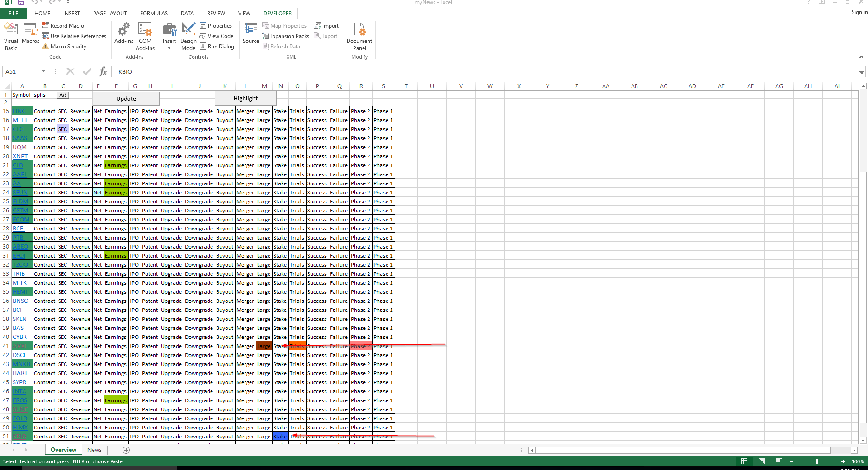Click Map Properties in XML group
Image resolution: width=868 pixels, height=470 pixels.
(284, 26)
